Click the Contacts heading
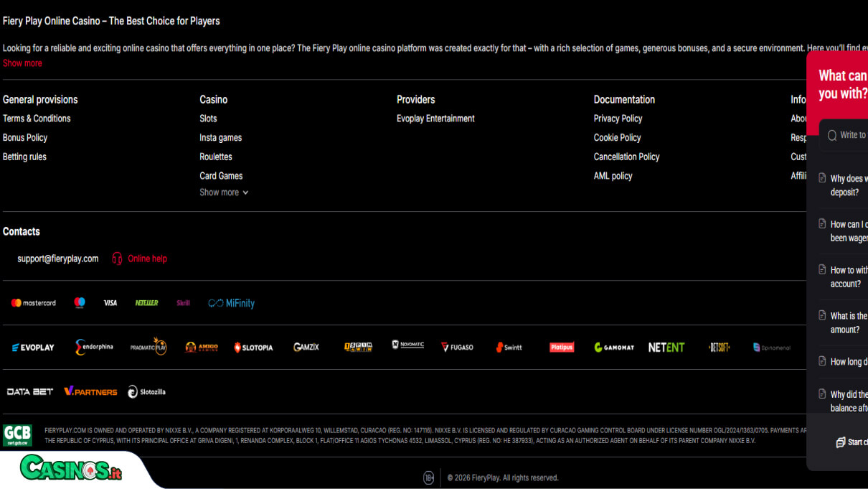Viewport: 868px width, 489px height. 22,231
